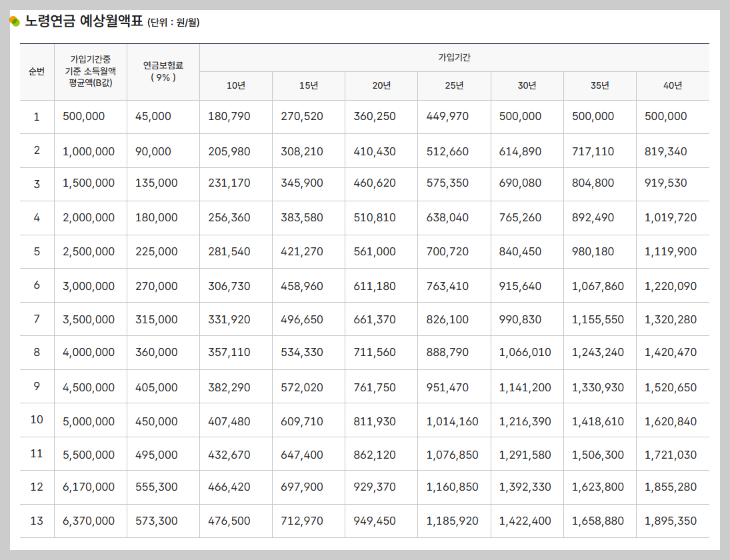730x560 pixels.
Task: Click the 45,000 premium cell in row 1
Action: coord(162,117)
